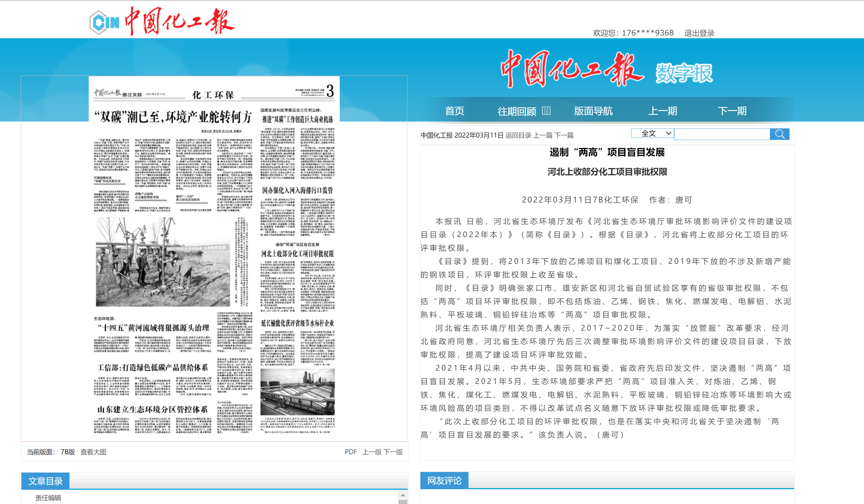
Task: Open the PDF version of the page
Action: click(x=350, y=452)
